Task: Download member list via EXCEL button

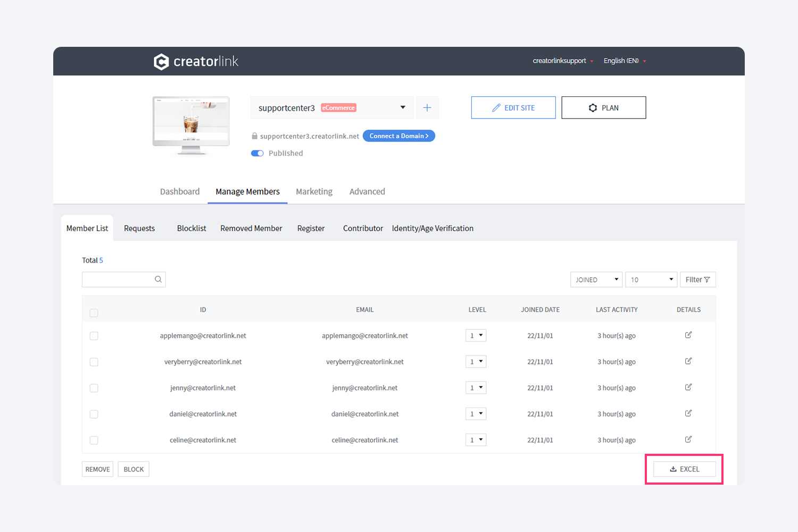Action: tap(684, 469)
